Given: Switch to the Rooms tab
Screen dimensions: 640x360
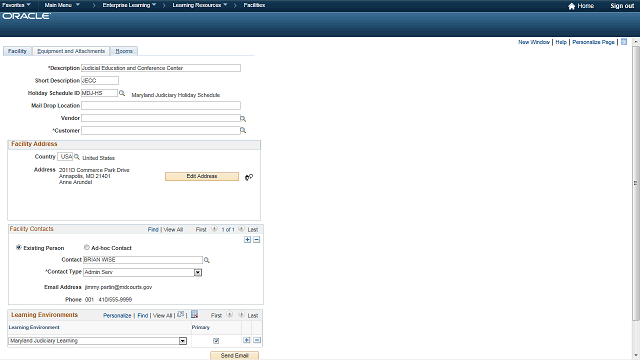Looking at the screenshot, I should [x=124, y=51].
